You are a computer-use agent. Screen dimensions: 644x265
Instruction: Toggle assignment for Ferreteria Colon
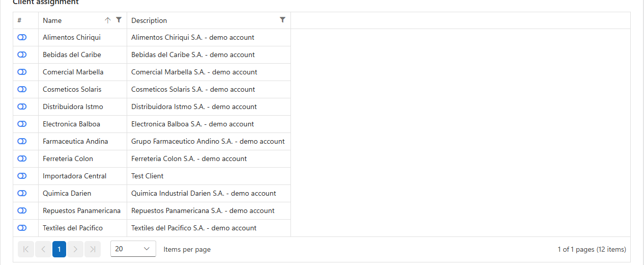pyautogui.click(x=22, y=158)
